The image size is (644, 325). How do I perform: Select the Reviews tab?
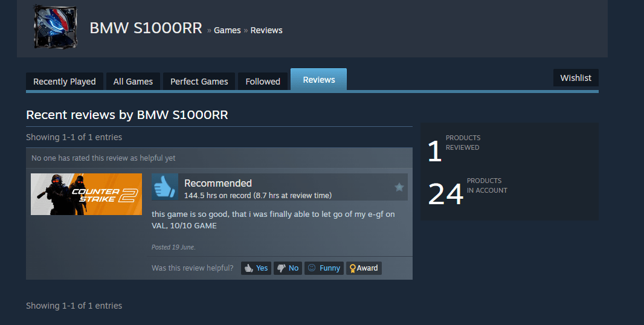pos(319,80)
